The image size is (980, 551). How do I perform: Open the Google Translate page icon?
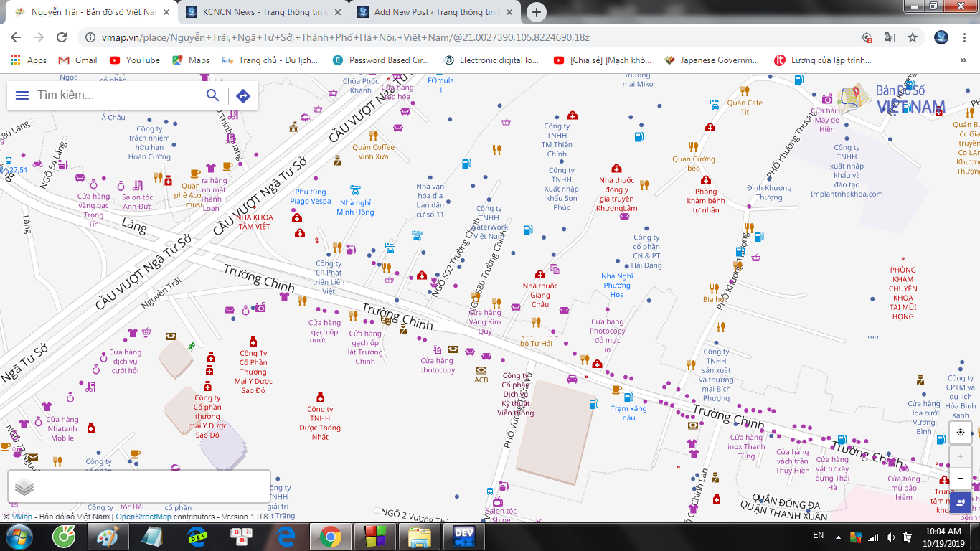[890, 37]
